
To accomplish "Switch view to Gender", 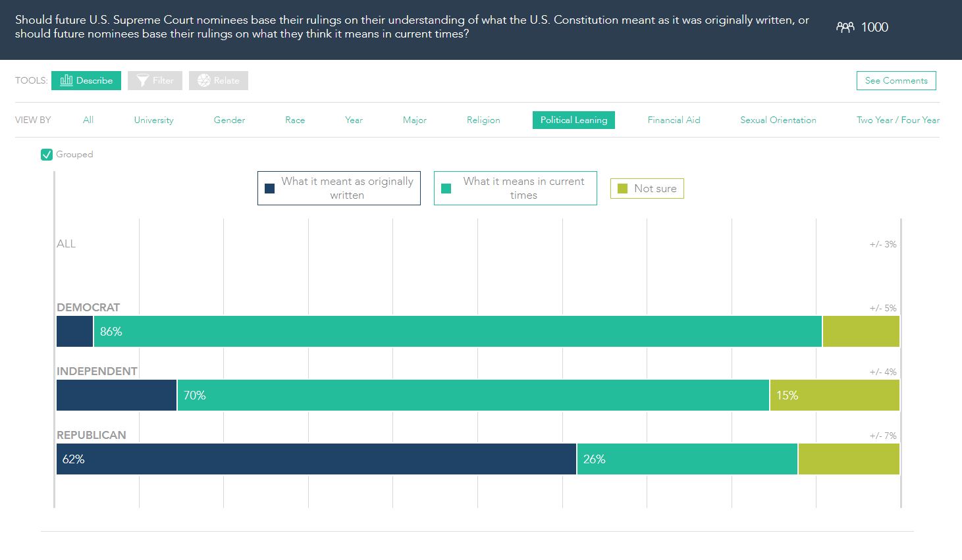I will click(x=229, y=120).
